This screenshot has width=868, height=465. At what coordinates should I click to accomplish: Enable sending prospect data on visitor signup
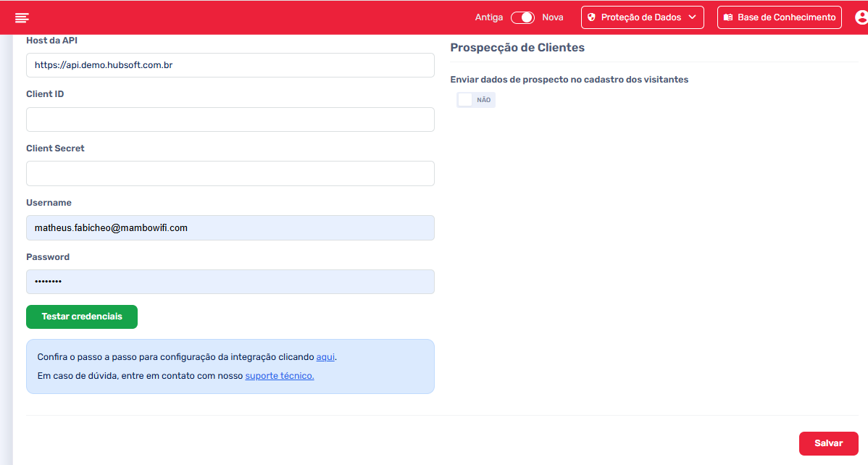(476, 100)
